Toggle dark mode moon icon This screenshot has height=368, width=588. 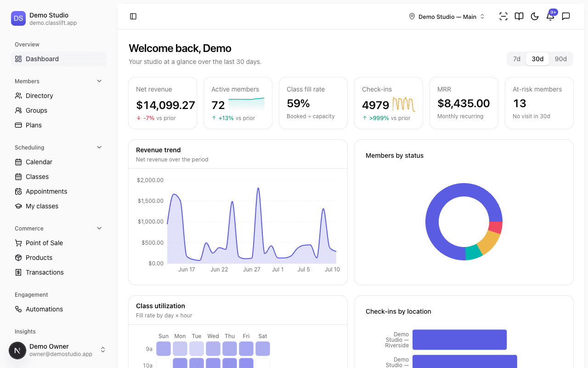coord(535,17)
